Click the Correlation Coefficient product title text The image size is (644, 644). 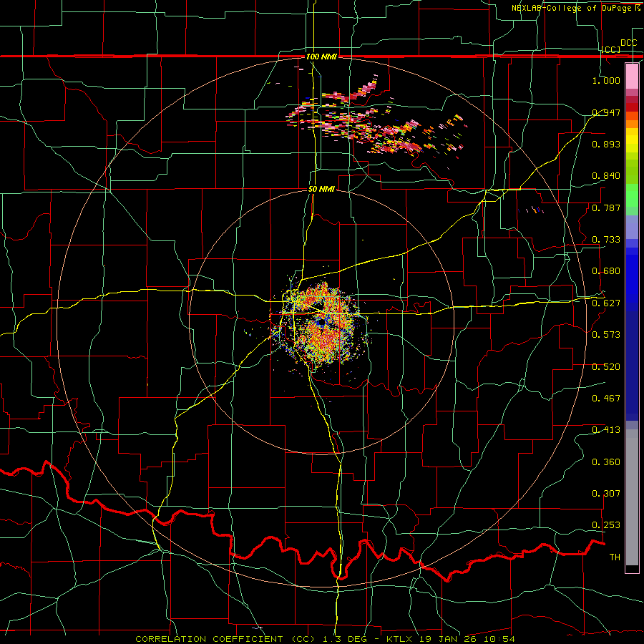[x=225, y=639]
